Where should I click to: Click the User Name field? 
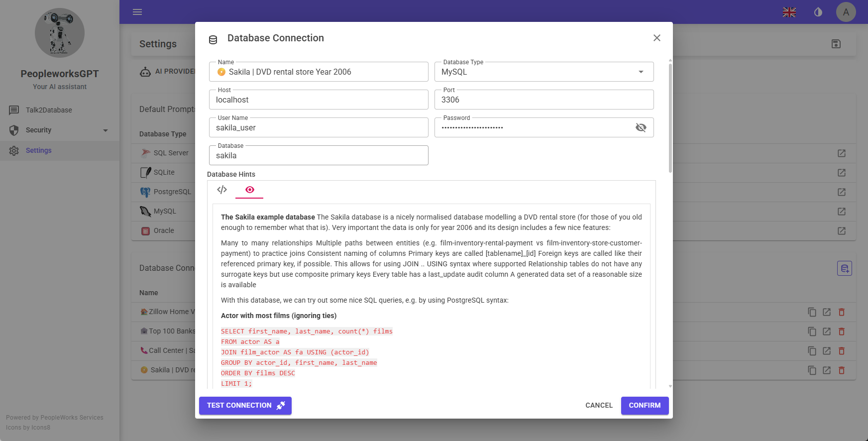[319, 127]
